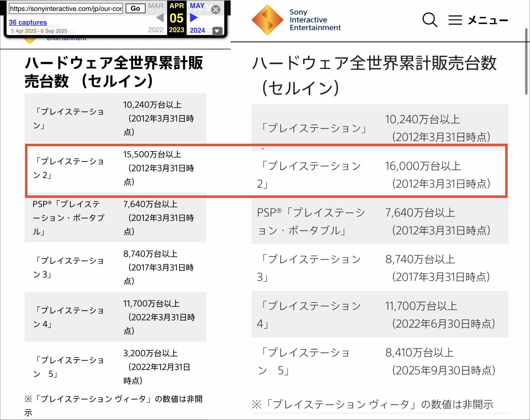
Task: Click the 16,000万台以上 PlayStation 2 figure
Action: [x=423, y=166]
